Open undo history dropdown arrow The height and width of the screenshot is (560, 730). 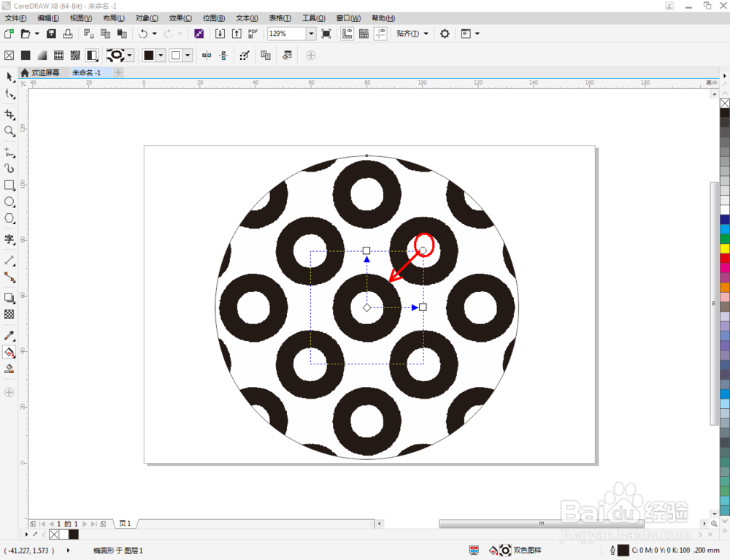155,34
